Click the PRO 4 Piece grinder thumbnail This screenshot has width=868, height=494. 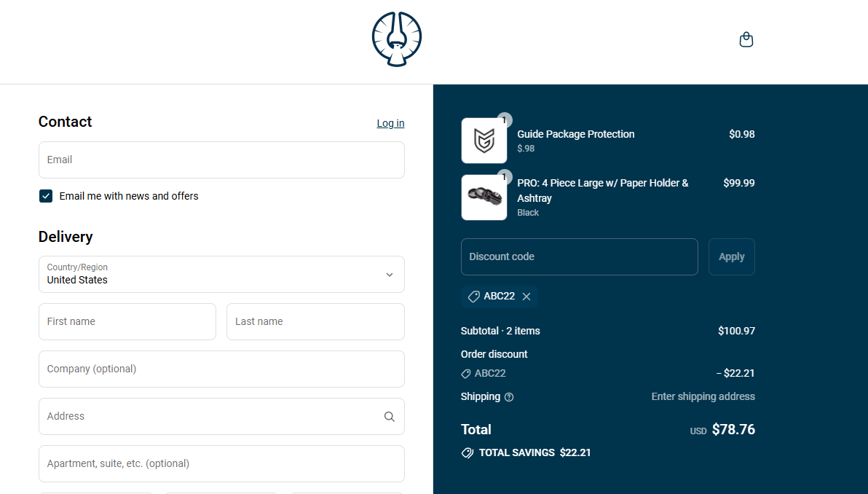[x=484, y=197]
